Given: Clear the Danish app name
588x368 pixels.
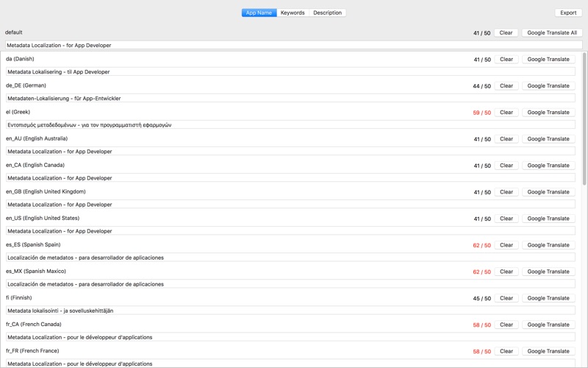Looking at the screenshot, I should [x=506, y=60].
